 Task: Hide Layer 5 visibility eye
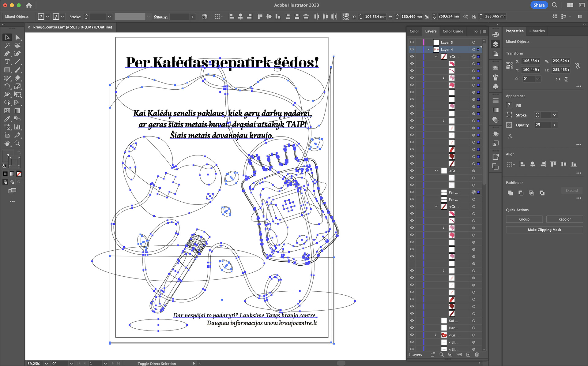(412, 42)
